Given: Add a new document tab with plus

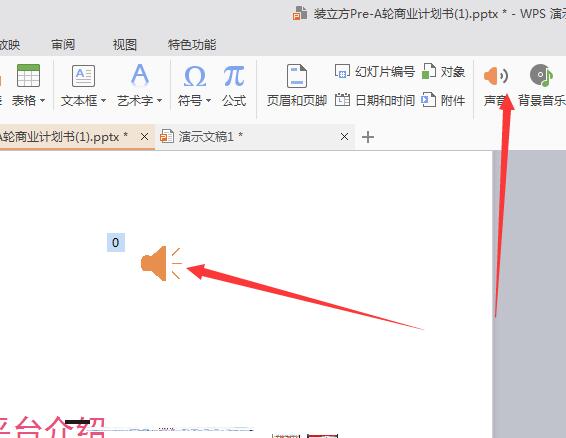Looking at the screenshot, I should [367, 137].
